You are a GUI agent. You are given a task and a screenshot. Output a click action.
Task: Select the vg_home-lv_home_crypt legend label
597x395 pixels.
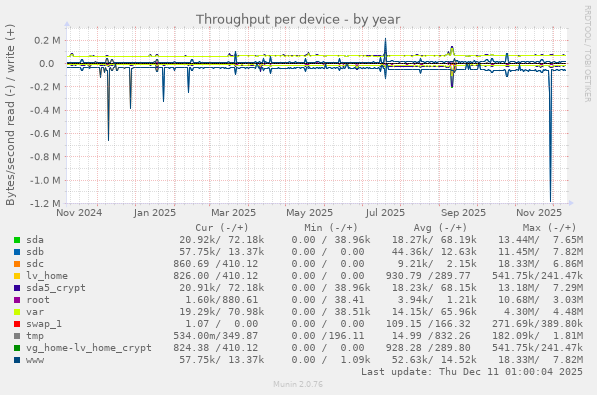coord(89,348)
